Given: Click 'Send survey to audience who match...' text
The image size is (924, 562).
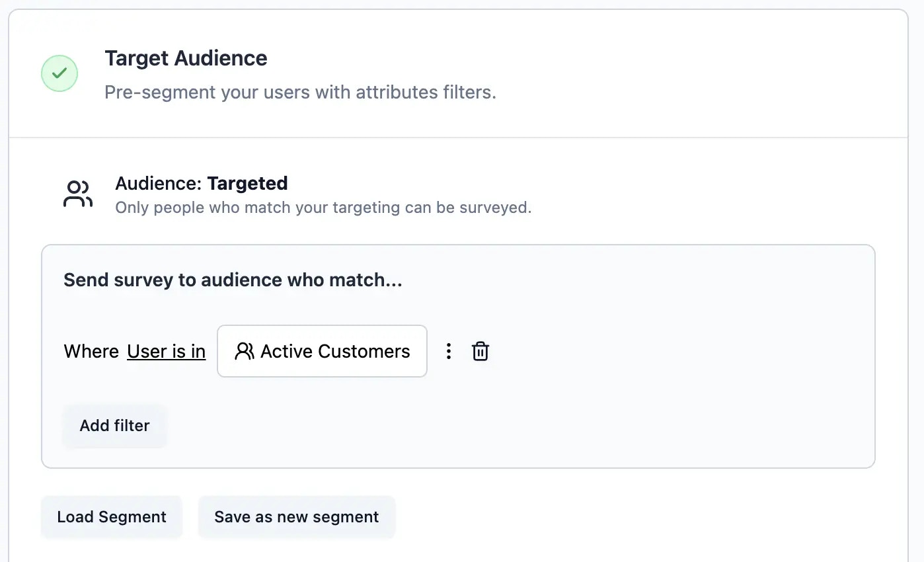Looking at the screenshot, I should 233,280.
